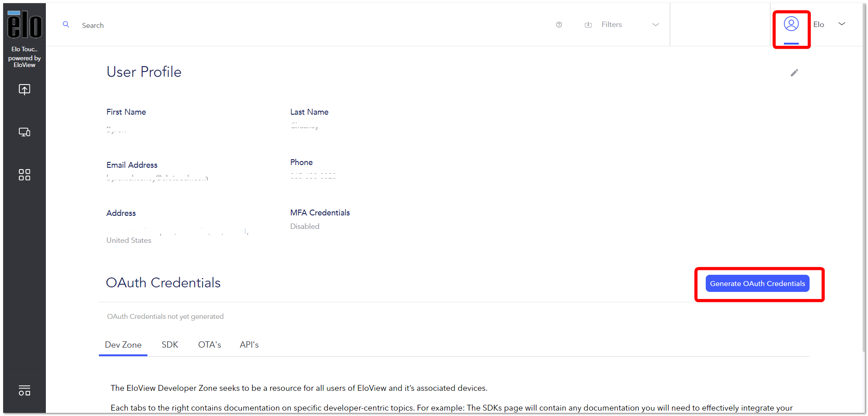Screen dimensions: 868x416
Task: Open the apps grid sidebar icon
Action: (24, 174)
